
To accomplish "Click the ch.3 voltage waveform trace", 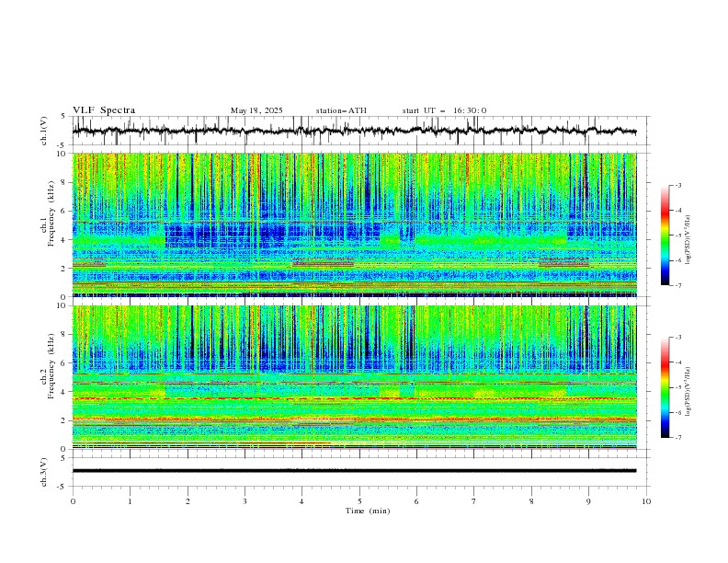I will click(x=354, y=471).
